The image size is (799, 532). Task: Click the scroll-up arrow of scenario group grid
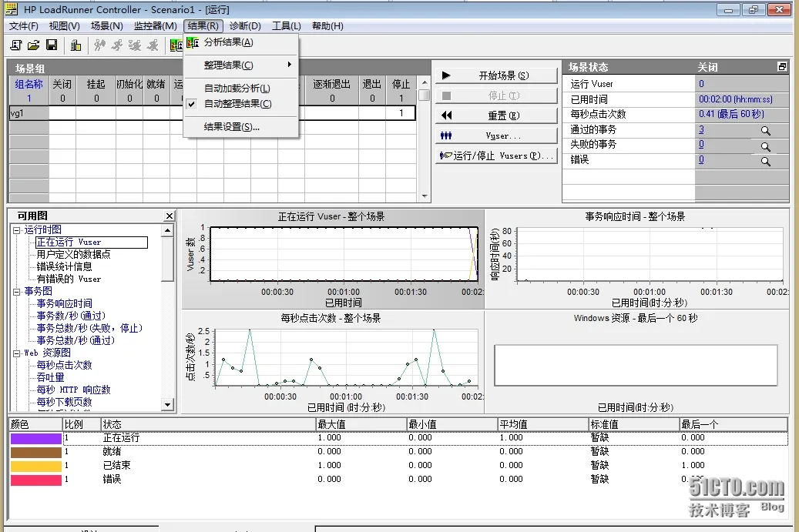tap(425, 82)
